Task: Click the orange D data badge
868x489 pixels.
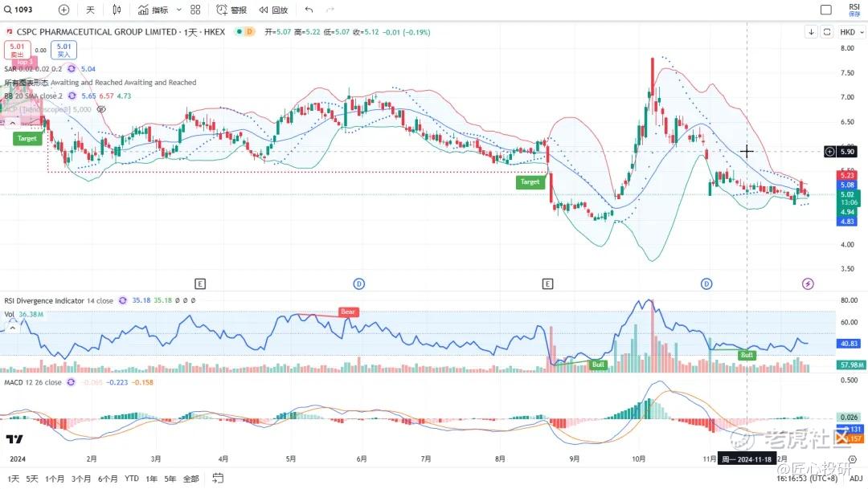Action: point(249,31)
